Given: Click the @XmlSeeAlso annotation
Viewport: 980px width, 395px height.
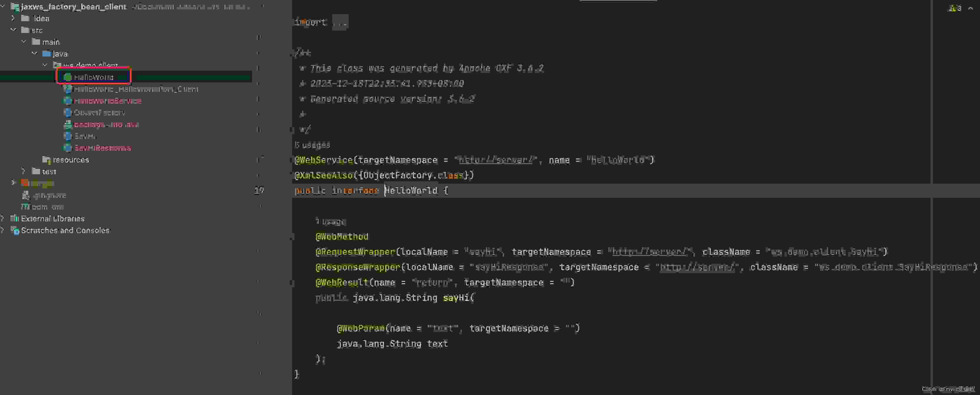Looking at the screenshot, I should click(x=323, y=175).
